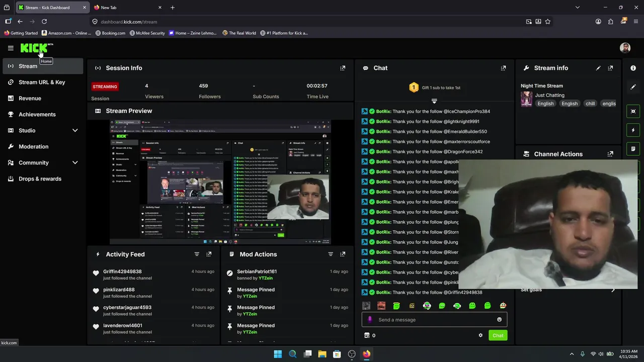Open Achievements in the sidebar
This screenshot has height=362, width=644.
pos(43,114)
